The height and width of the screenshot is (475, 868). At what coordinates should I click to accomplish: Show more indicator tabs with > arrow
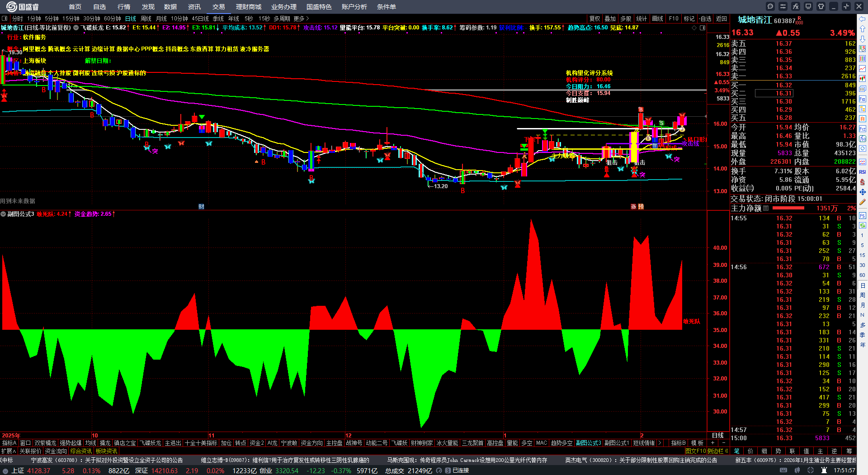tap(660, 443)
